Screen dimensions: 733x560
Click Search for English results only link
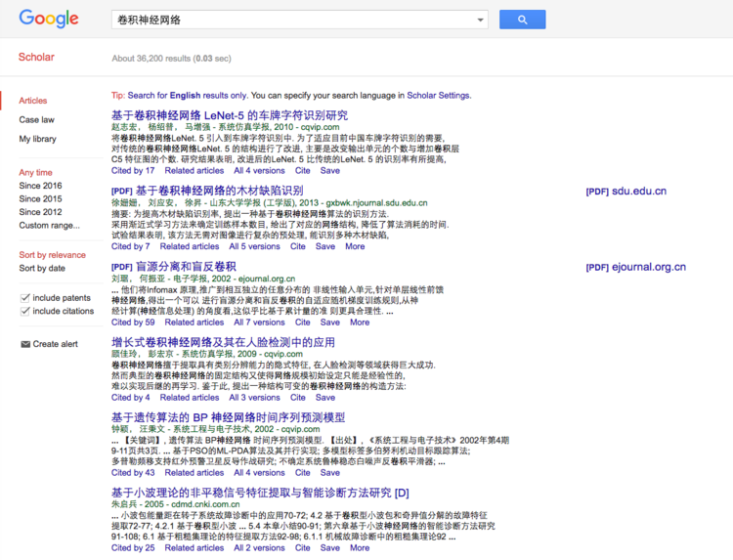(x=187, y=96)
